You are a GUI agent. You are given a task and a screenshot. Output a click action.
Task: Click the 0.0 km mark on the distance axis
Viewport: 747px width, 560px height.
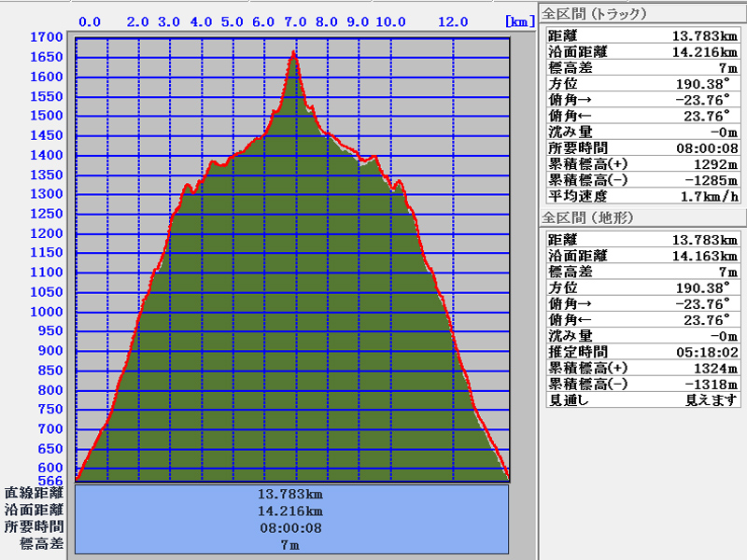[91, 21]
